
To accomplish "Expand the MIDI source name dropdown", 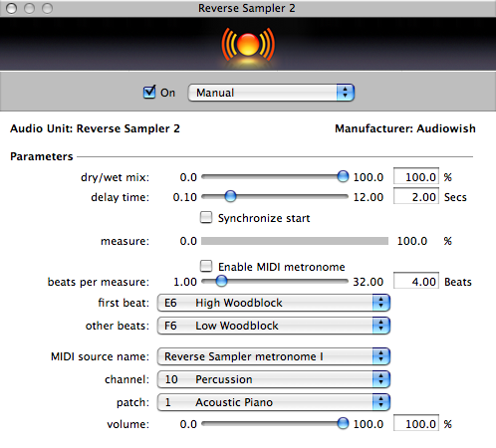I will point(274,356).
